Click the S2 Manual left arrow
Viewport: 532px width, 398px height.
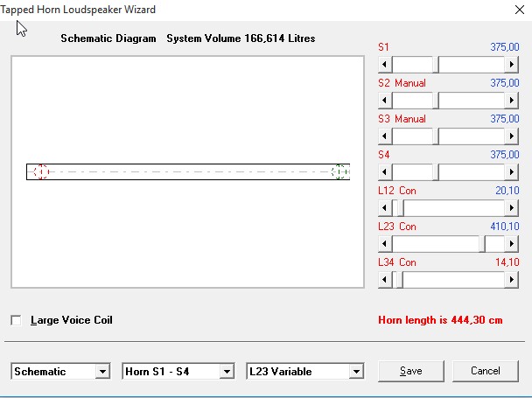click(385, 101)
